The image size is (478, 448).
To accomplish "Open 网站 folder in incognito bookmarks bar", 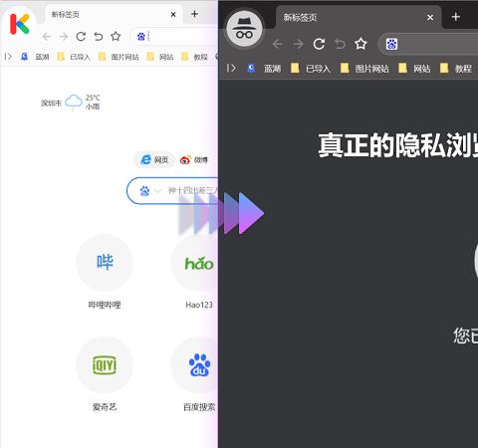I will tap(414, 69).
